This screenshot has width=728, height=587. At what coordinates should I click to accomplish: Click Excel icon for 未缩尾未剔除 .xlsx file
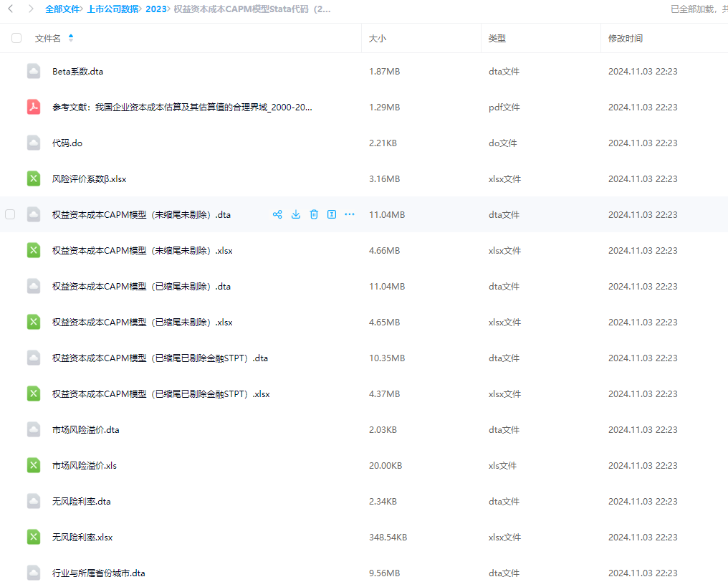pyautogui.click(x=34, y=250)
